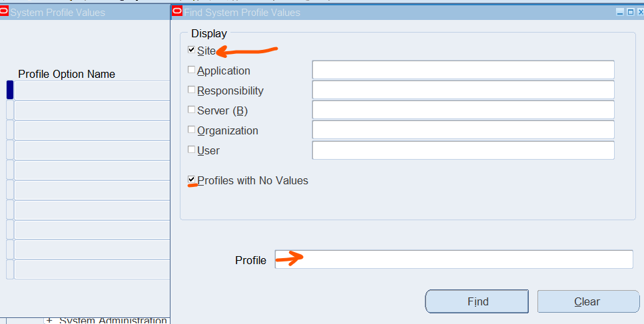
Task: Click into the Application text field
Action: coord(464,70)
